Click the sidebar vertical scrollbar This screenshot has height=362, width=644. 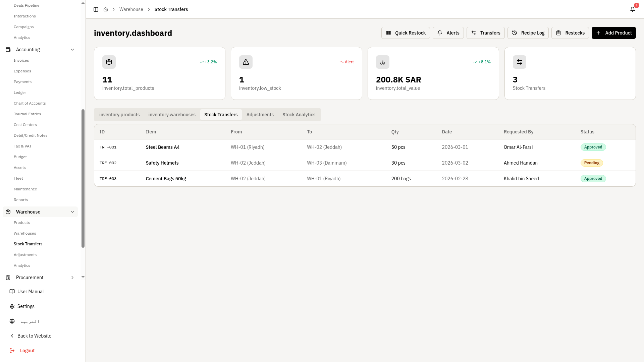[83, 178]
